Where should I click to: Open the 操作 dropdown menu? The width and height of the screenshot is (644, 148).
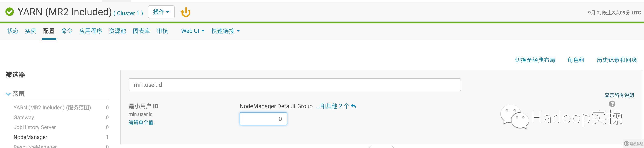[161, 12]
